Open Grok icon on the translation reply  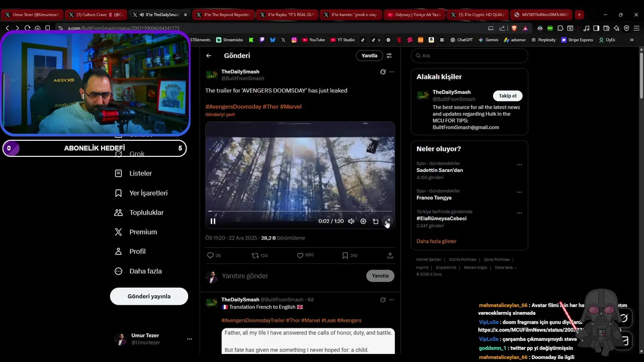(383, 300)
